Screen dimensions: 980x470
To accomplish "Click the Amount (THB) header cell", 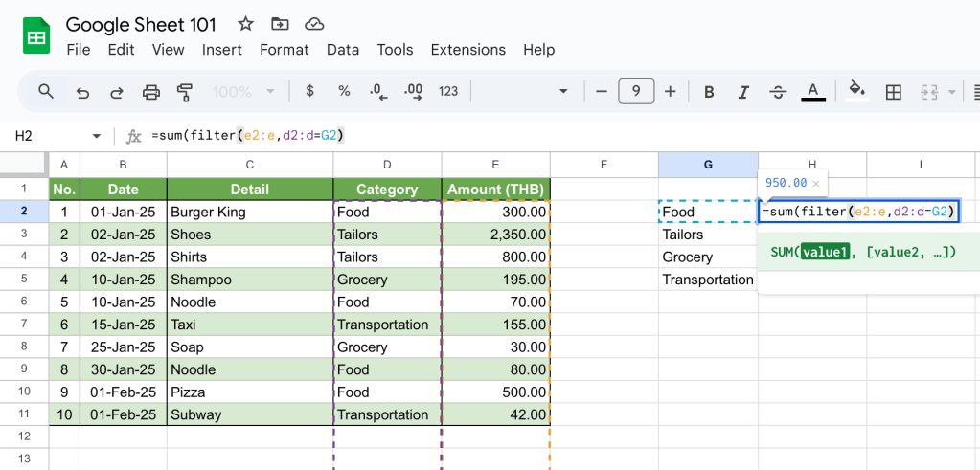I will click(495, 190).
